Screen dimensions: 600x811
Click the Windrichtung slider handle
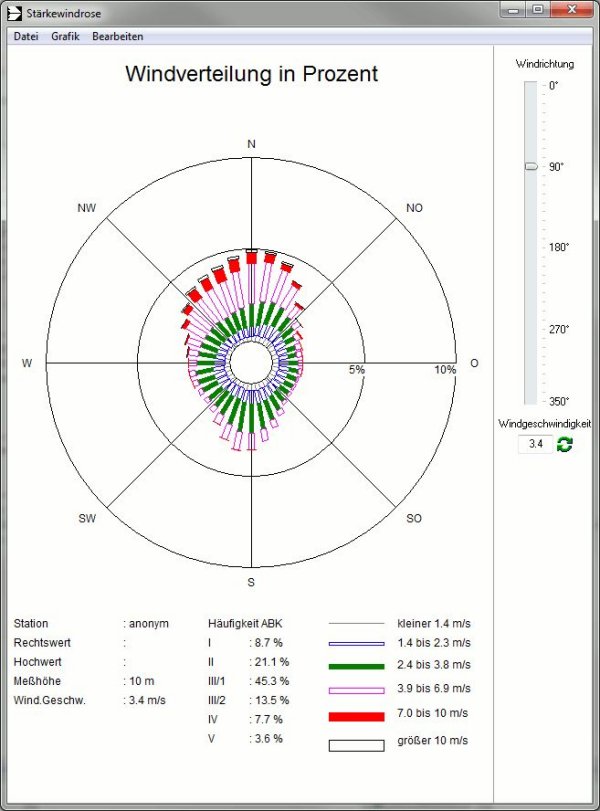(x=531, y=166)
